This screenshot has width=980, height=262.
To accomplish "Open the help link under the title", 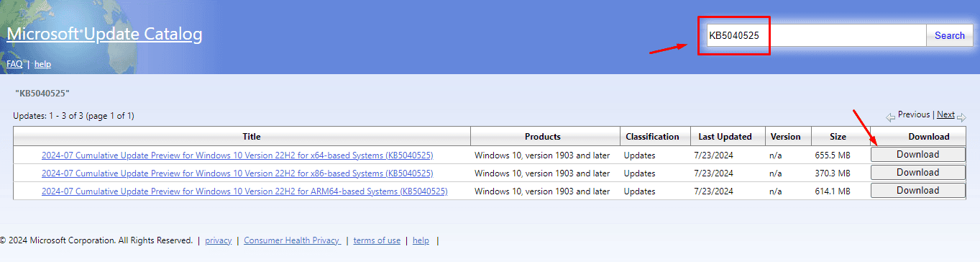I will 42,64.
